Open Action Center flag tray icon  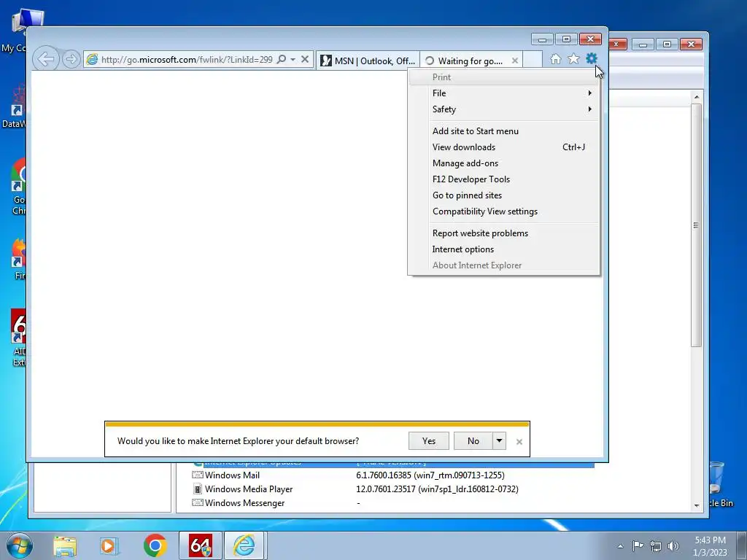[x=638, y=546]
